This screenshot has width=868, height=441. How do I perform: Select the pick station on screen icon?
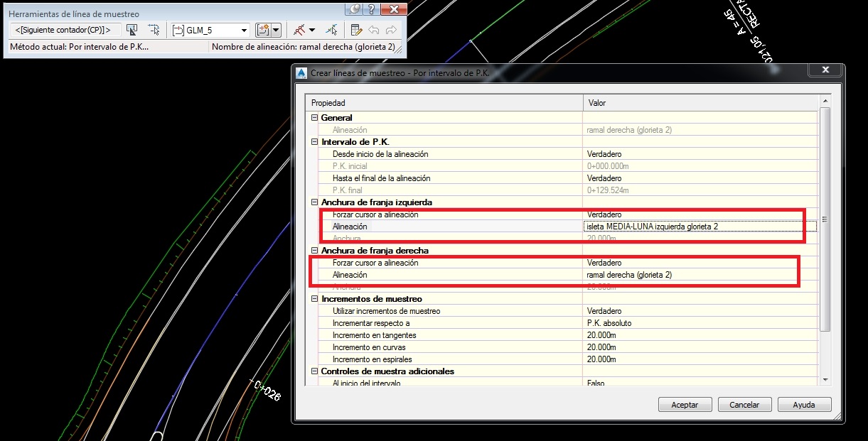[131, 29]
